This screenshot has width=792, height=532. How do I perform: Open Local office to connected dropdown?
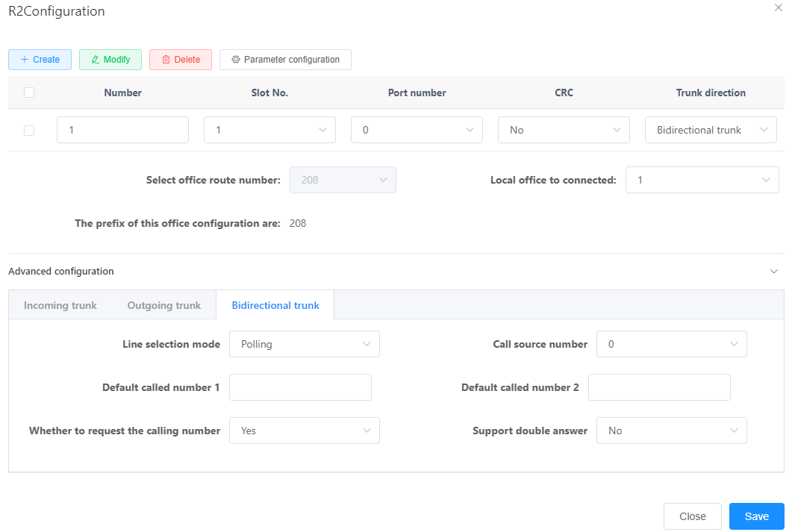pos(702,180)
